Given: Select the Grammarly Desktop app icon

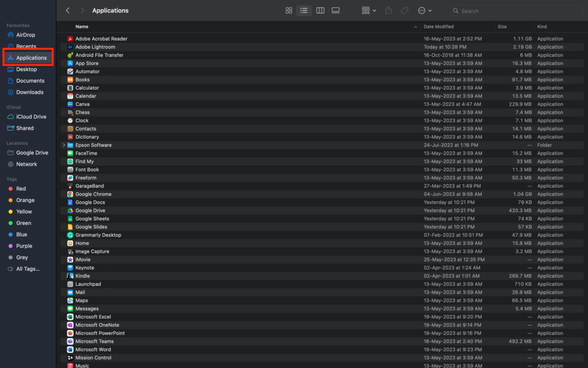Looking at the screenshot, I should (x=70, y=235).
